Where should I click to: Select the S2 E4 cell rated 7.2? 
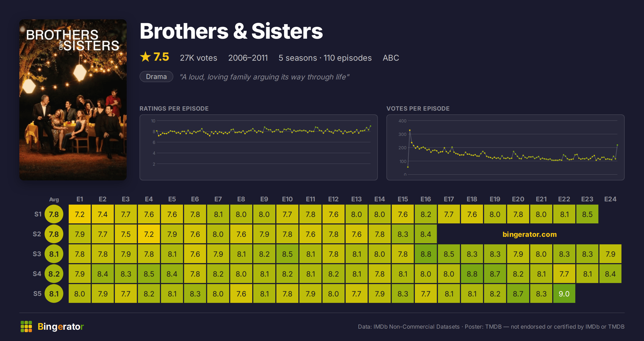pyautogui.click(x=149, y=234)
